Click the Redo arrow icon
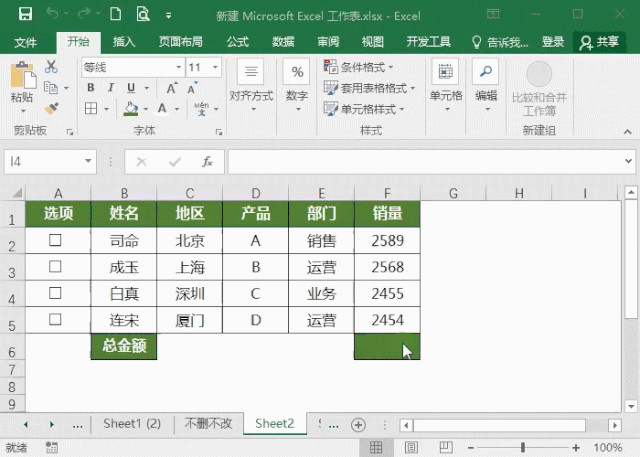640x457 pixels. (x=84, y=13)
